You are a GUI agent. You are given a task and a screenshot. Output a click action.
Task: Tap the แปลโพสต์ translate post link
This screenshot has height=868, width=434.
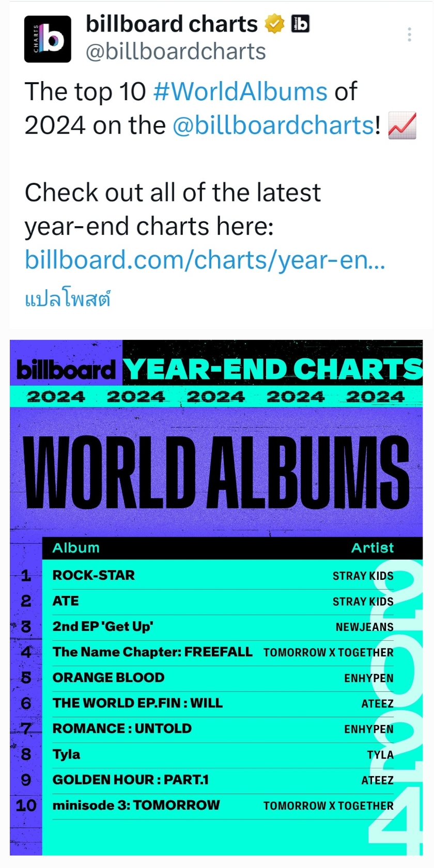pyautogui.click(x=68, y=299)
